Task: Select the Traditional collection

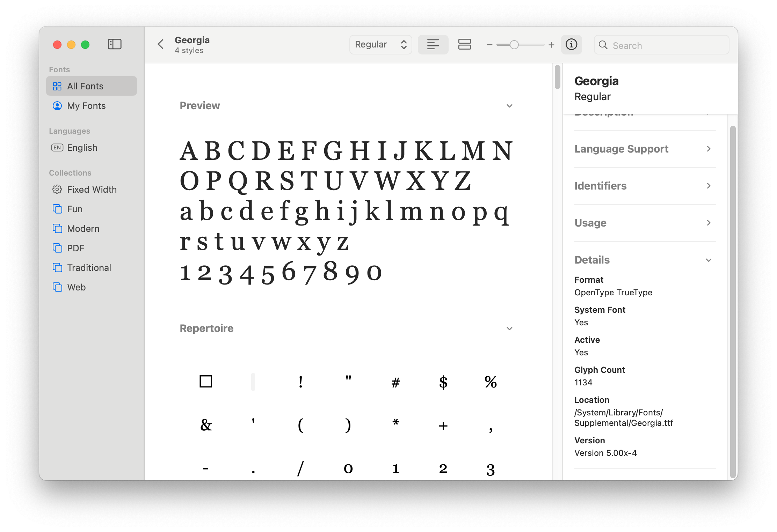Action: (x=89, y=268)
